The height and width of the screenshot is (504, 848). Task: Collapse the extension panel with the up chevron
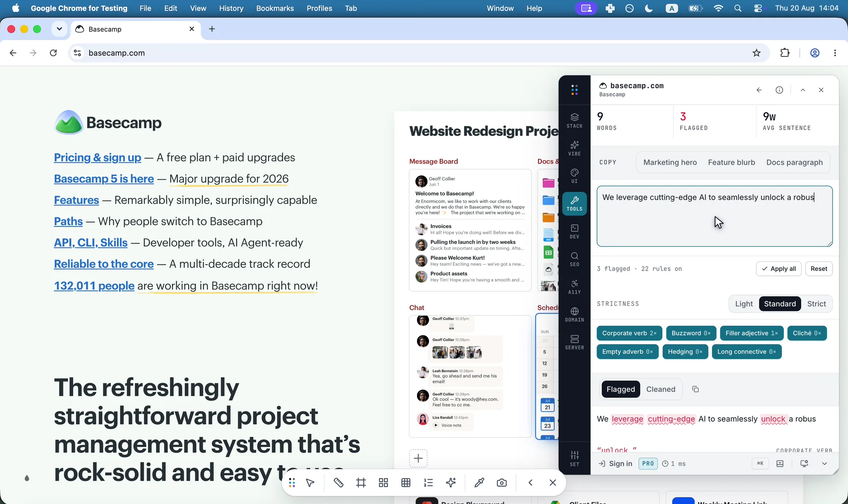point(803,90)
